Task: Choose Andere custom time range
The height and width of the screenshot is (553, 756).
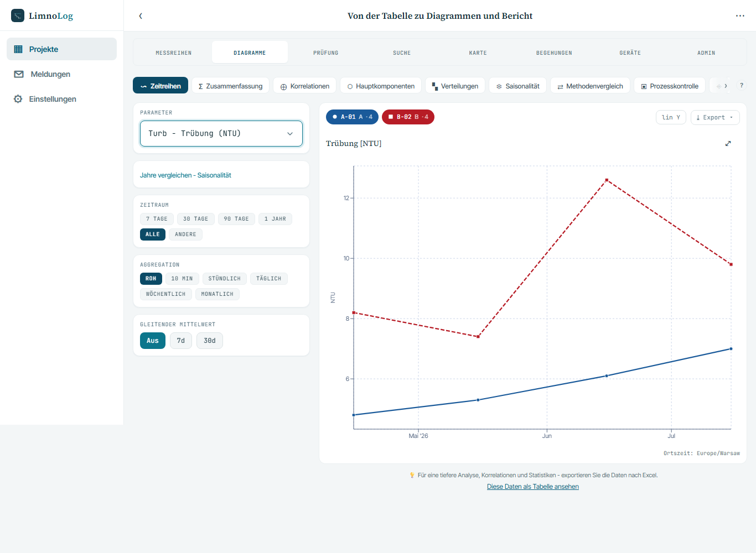Action: (x=185, y=234)
